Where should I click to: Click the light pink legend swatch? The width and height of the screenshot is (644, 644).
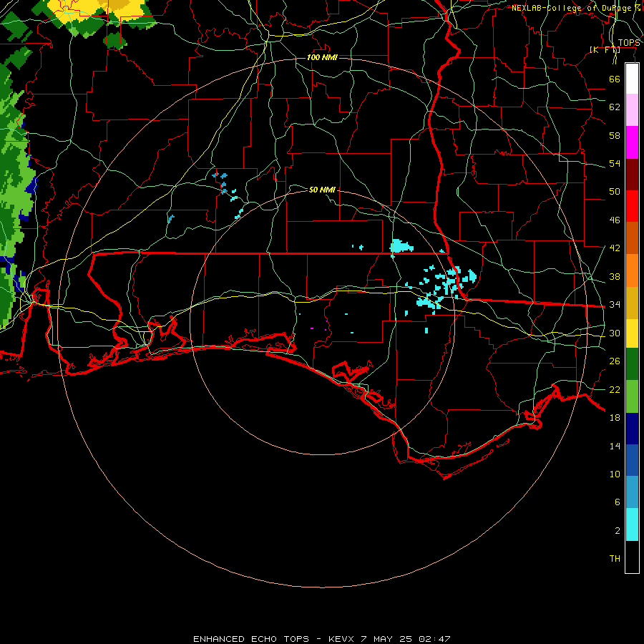click(632, 109)
